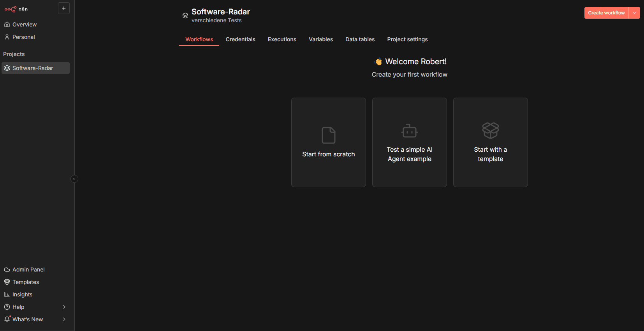The width and height of the screenshot is (644, 331).
Task: Open the Admin Panel
Action: [35, 270]
